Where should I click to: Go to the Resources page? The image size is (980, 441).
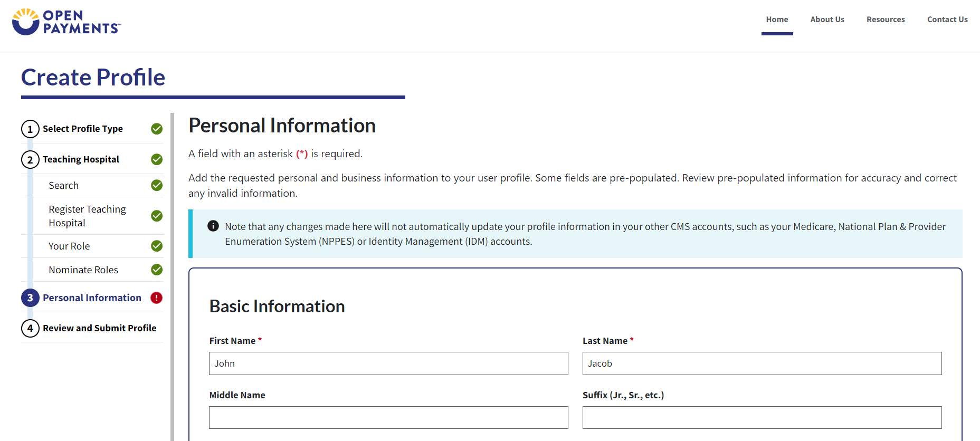pos(886,20)
